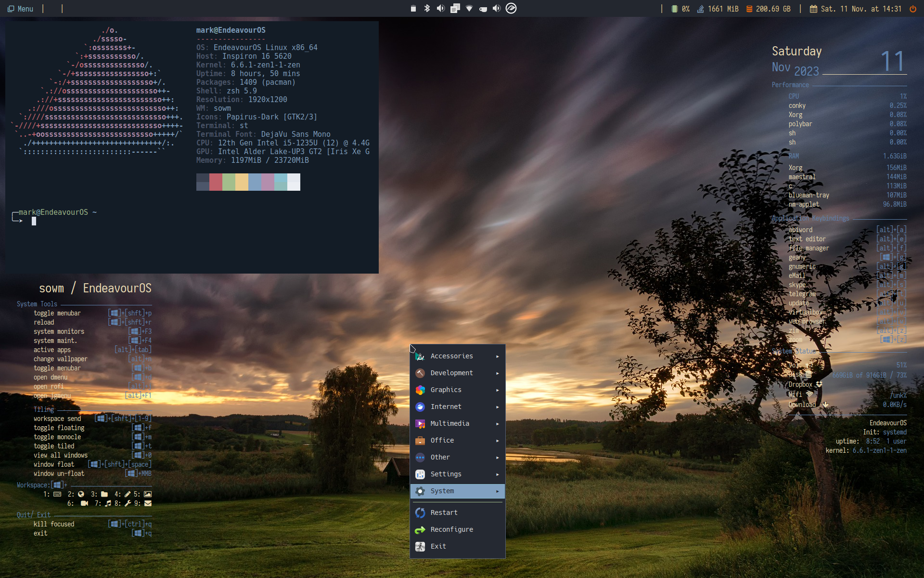Click the red color block in terminal

(x=216, y=182)
